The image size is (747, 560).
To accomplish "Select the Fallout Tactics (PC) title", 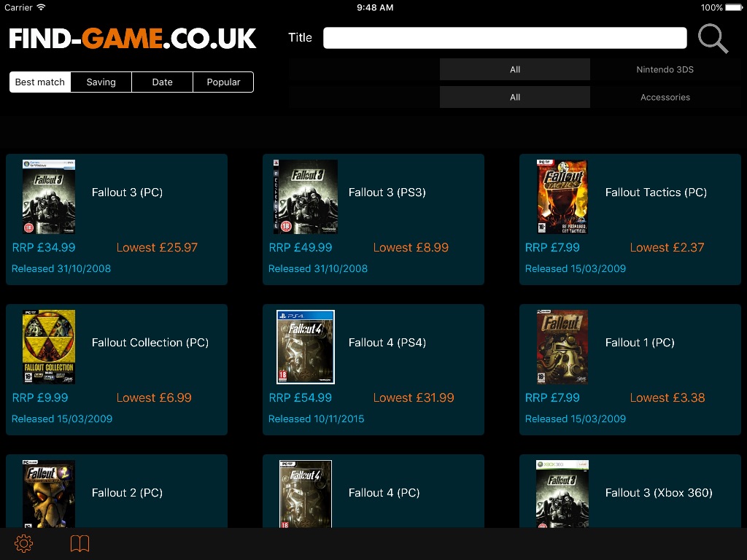I will (x=656, y=192).
